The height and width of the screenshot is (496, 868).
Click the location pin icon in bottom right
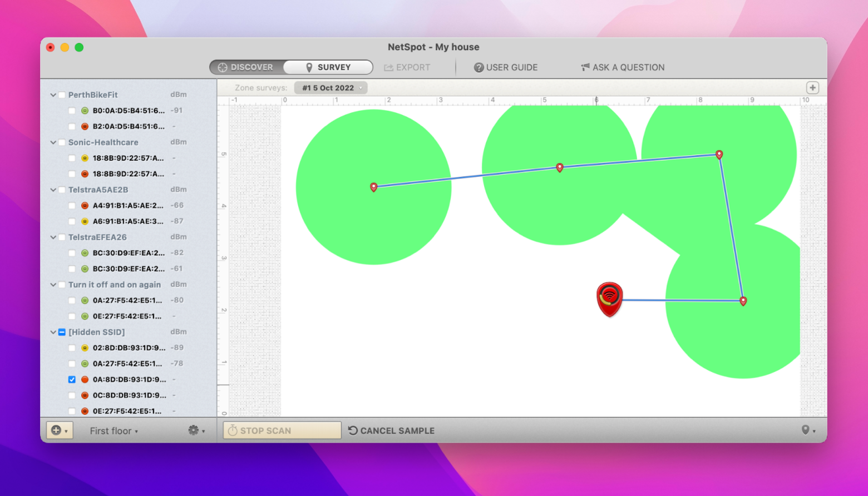(808, 430)
